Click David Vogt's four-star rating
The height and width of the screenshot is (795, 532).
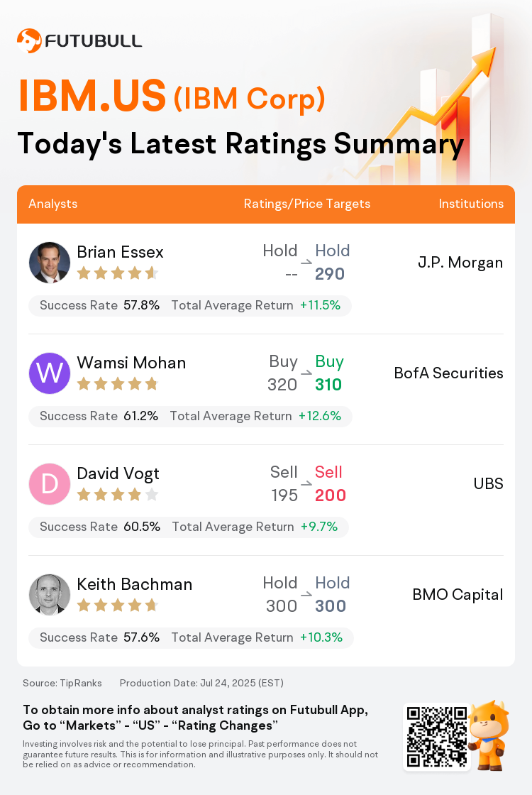[118, 495]
